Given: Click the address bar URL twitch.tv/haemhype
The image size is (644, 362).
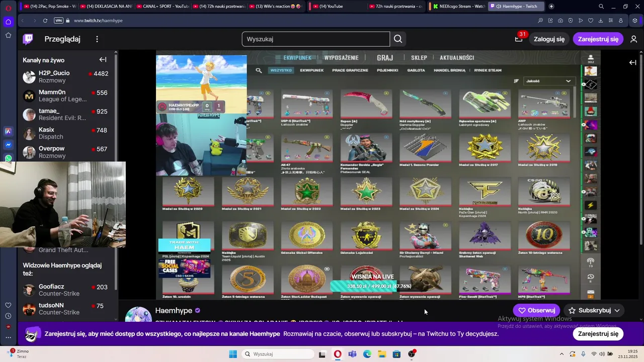Looking at the screenshot, I should point(98,21).
